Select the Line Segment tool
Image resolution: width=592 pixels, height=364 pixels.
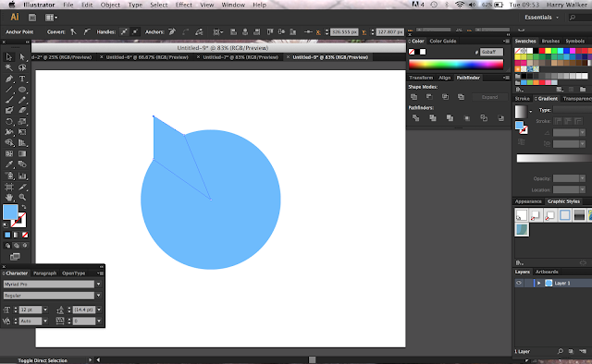pyautogui.click(x=8, y=90)
